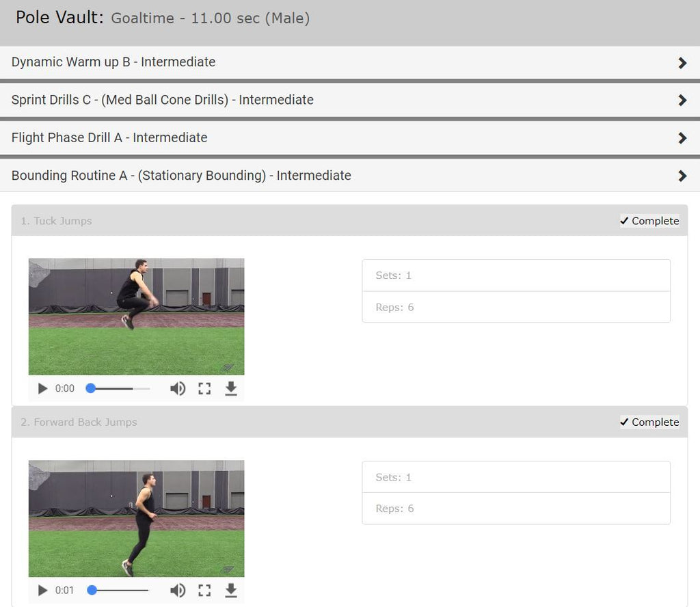700x607 pixels.
Task: Play the Forward Back Jumps video
Action: [x=43, y=591]
